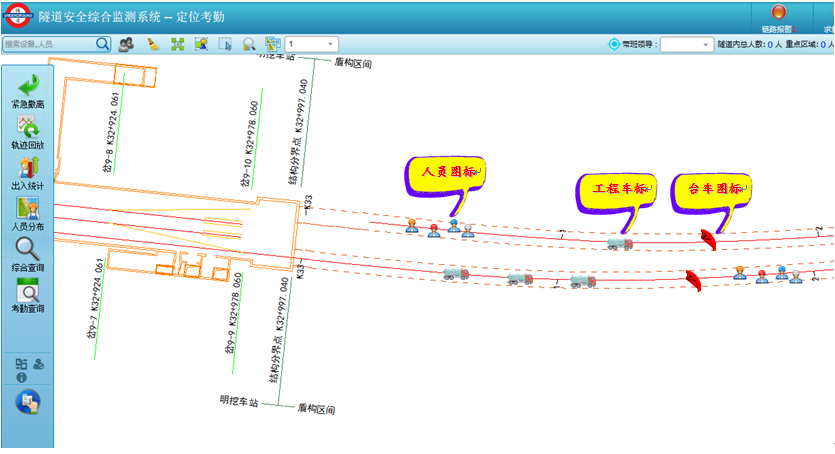Click the broom clear toolbar icon
Screen dimensions: 835x454
click(153, 44)
